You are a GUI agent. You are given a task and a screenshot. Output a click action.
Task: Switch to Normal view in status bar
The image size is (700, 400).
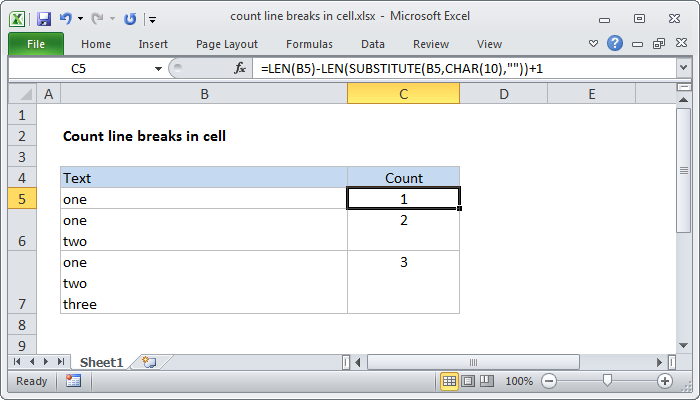click(450, 381)
